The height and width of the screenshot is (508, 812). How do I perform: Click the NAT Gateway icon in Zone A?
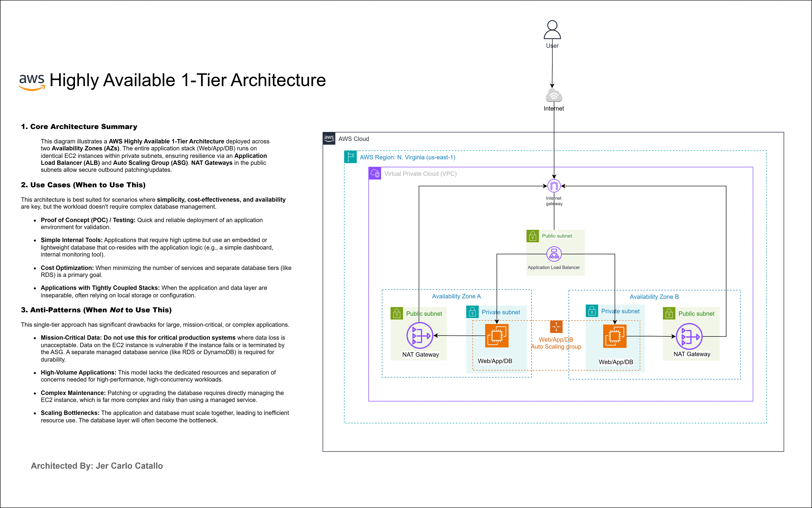click(x=420, y=335)
